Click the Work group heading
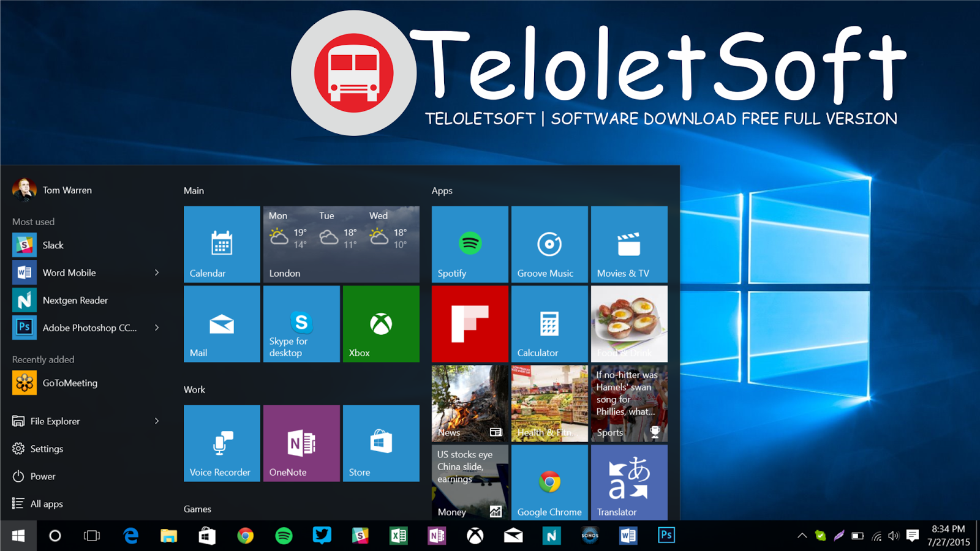The width and height of the screenshot is (980, 551). (194, 389)
